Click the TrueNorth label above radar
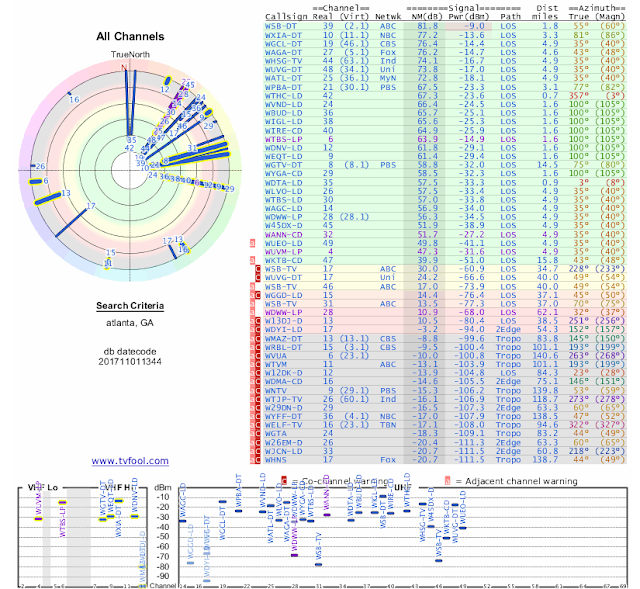Image resolution: width=640 pixels, height=589 pixels. point(130,55)
